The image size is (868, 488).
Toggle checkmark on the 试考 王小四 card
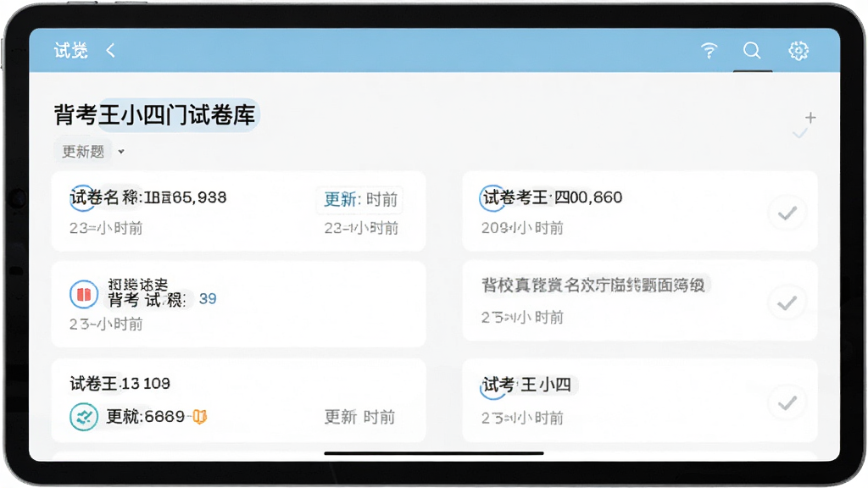(787, 402)
